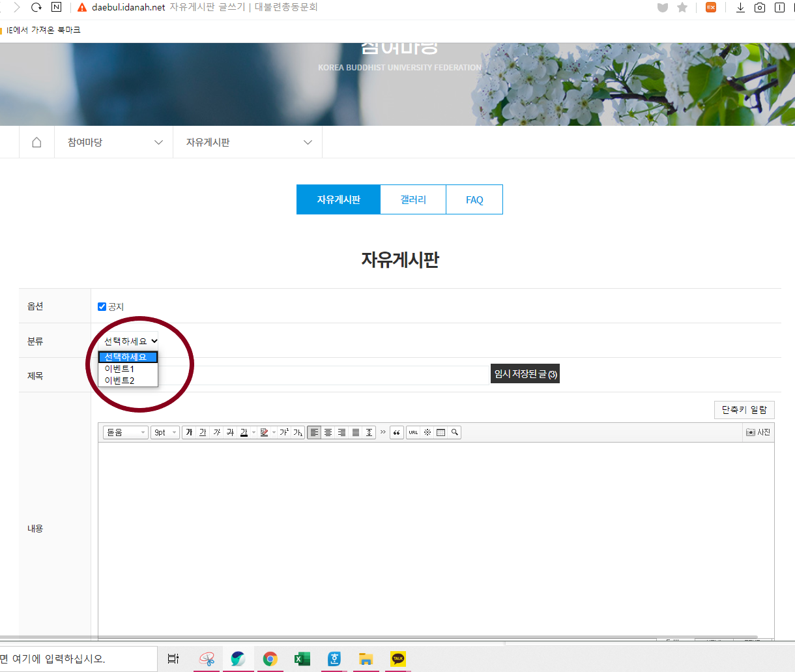The height and width of the screenshot is (672, 795).
Task: Click Windows taskbar search box
Action: [78, 659]
